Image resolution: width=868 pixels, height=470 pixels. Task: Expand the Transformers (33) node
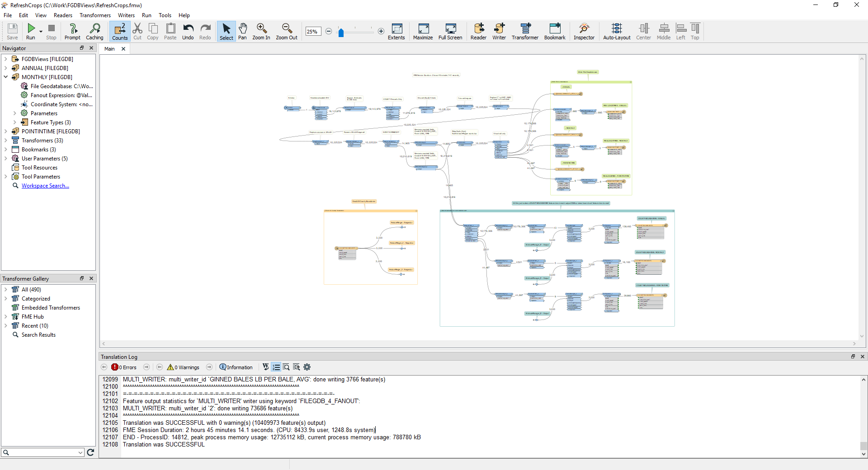pos(6,141)
